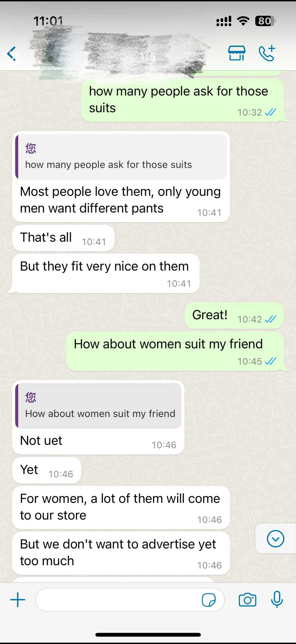Open attachments with the plus icon
The image size is (296, 644).
(18, 600)
